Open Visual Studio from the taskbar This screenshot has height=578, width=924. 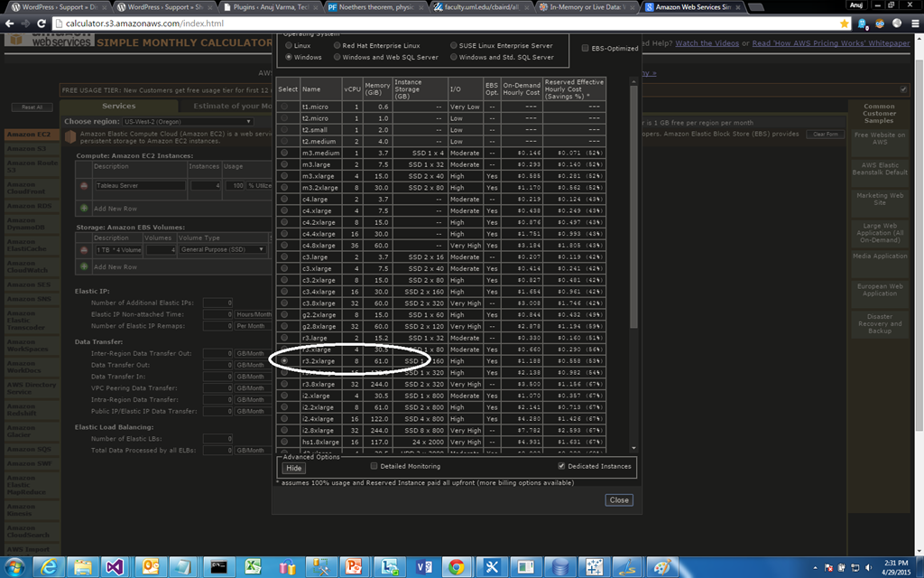(x=115, y=567)
